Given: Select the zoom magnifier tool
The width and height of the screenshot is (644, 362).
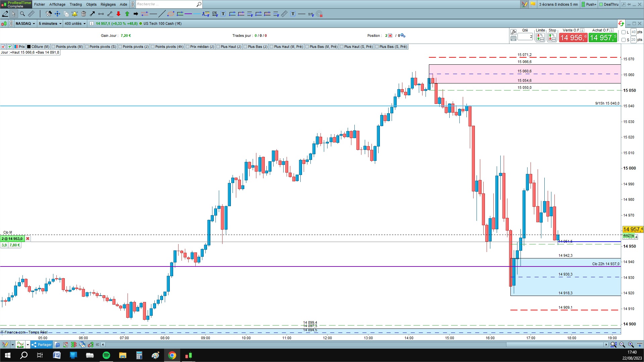Looking at the screenshot, I should (22, 14).
